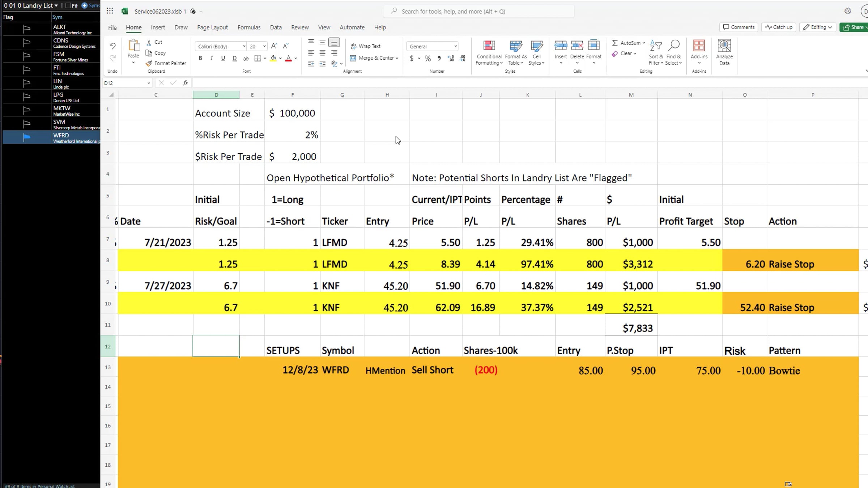Click the Redo arrow icon
Screen dimensions: 868x488
tap(112, 58)
